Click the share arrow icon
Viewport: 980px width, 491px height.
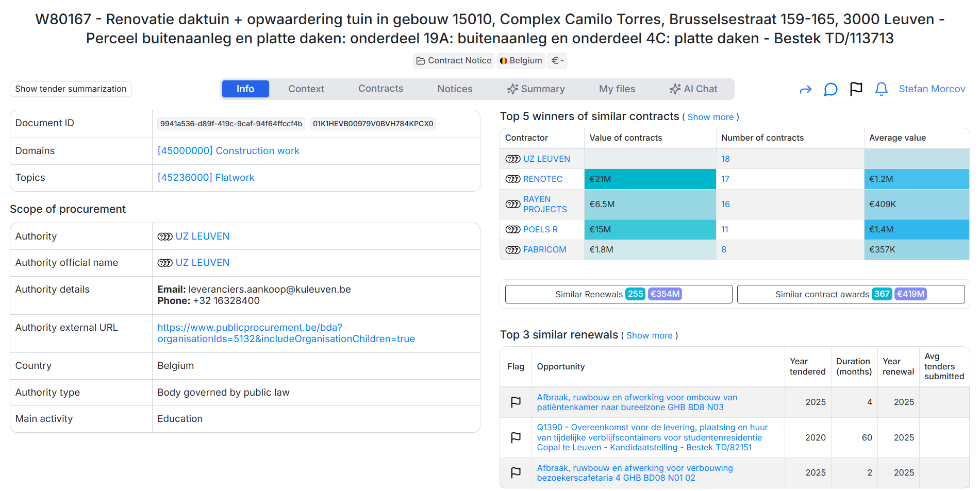click(x=805, y=90)
